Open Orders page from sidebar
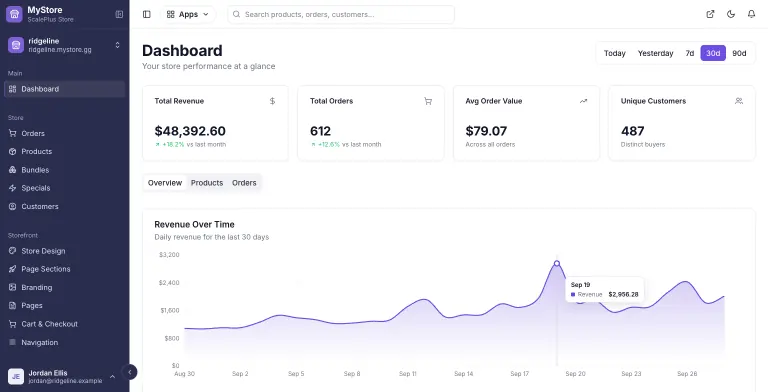This screenshot has width=768, height=392. pyautogui.click(x=65, y=133)
